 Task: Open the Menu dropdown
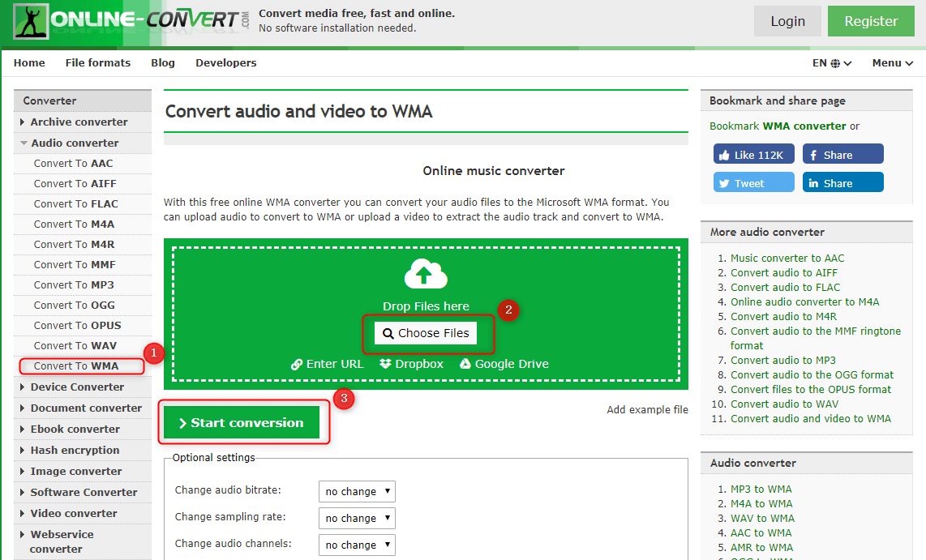[892, 63]
